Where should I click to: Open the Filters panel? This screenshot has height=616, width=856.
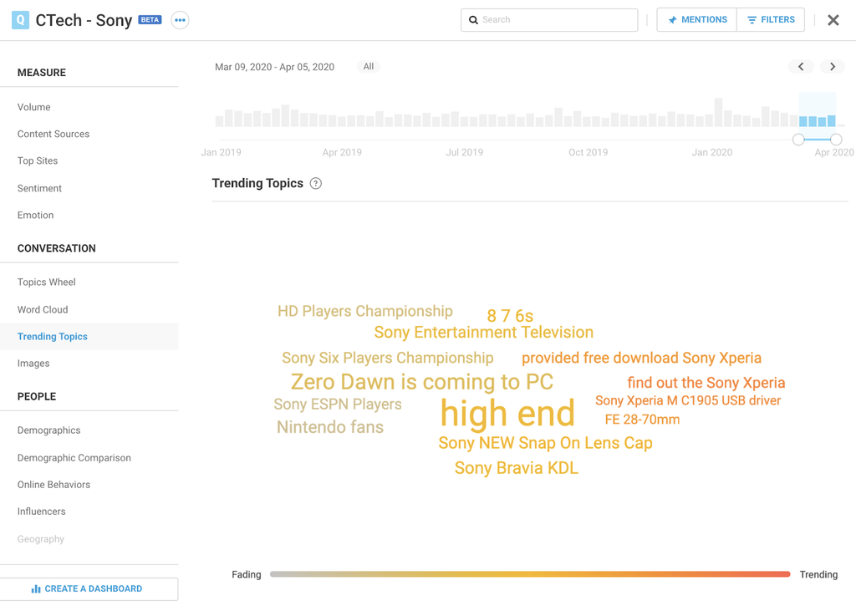(x=771, y=20)
